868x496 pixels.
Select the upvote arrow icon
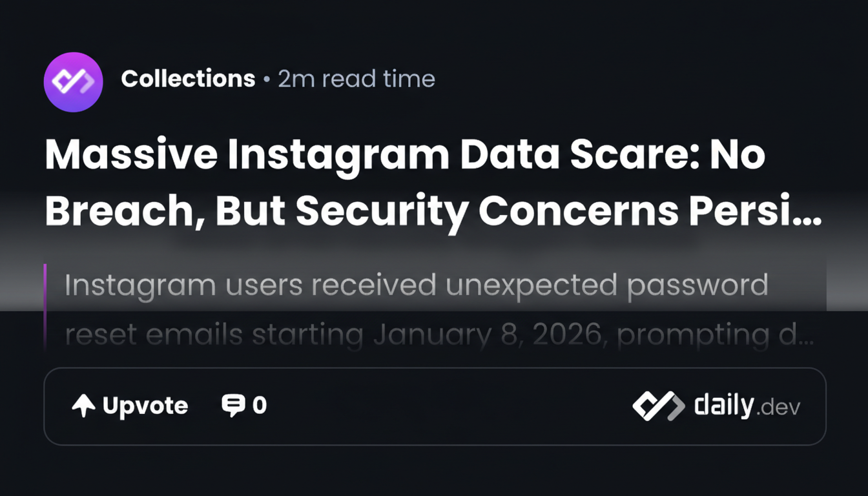(83, 406)
